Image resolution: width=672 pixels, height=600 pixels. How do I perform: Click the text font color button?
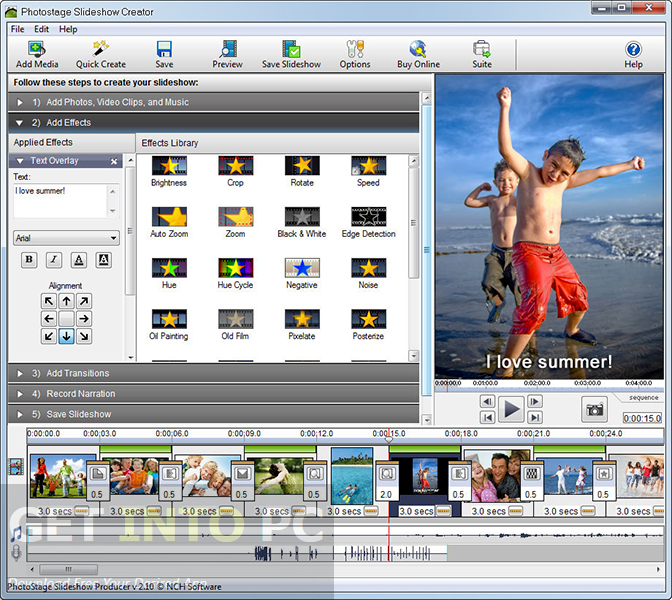click(x=79, y=260)
